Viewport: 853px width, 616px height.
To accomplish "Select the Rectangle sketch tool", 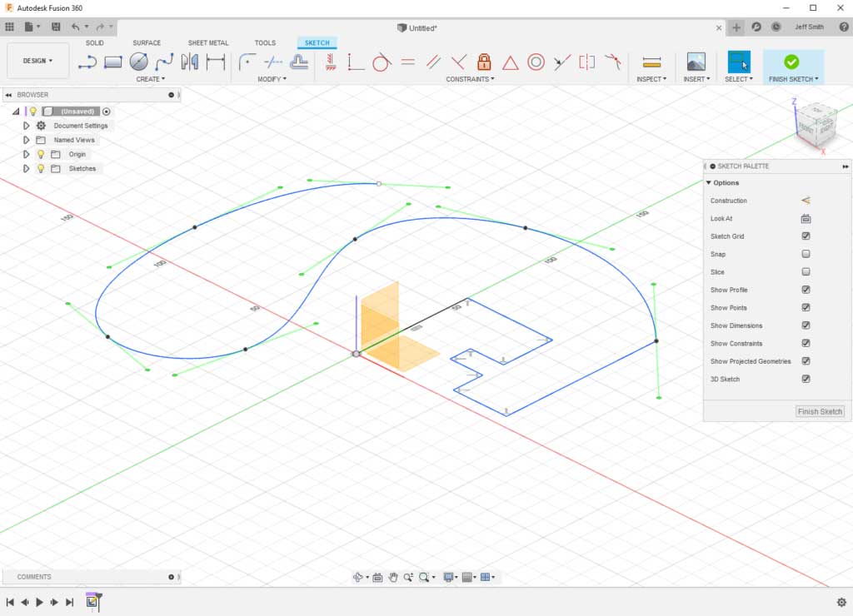I will [113, 62].
